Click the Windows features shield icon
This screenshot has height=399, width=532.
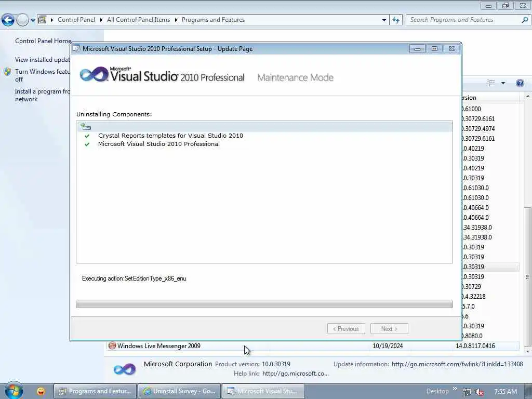[x=7, y=72]
